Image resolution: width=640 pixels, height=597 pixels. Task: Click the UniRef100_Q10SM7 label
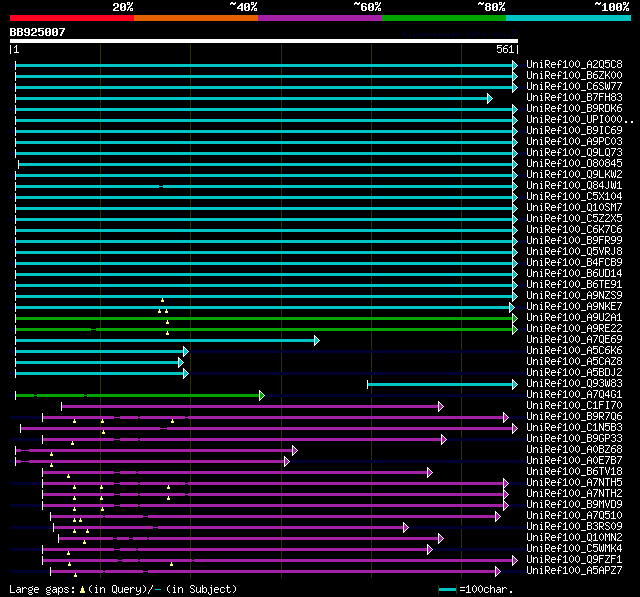tap(574, 208)
